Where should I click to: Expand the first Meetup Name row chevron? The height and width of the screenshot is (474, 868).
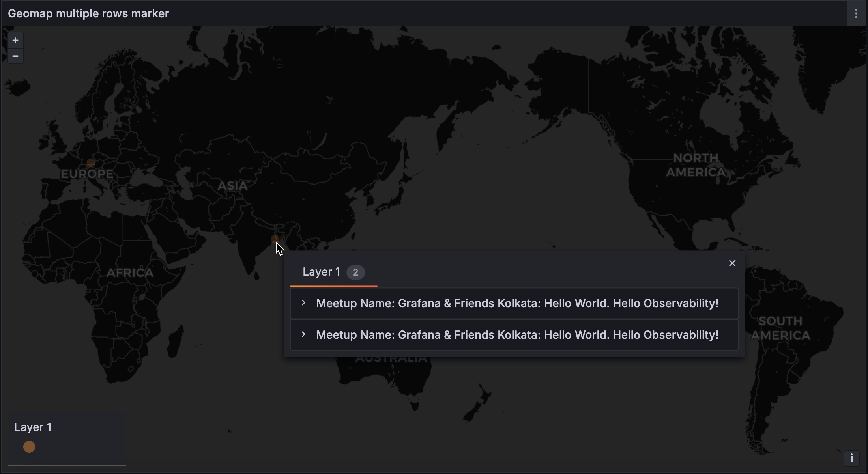tap(303, 303)
